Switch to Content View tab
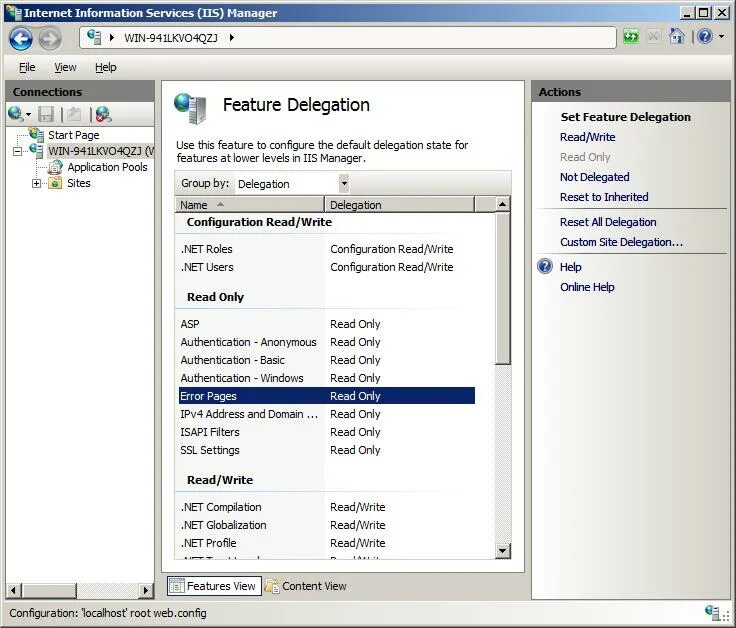Image resolution: width=736 pixels, height=628 pixels. (306, 586)
